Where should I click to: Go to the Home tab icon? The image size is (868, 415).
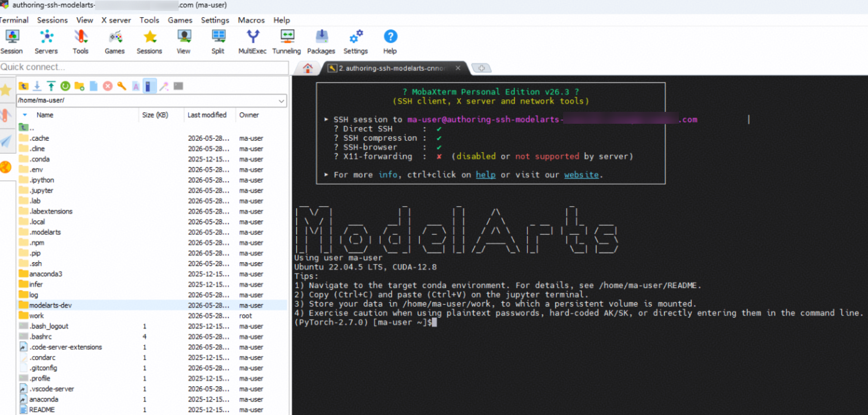[308, 68]
